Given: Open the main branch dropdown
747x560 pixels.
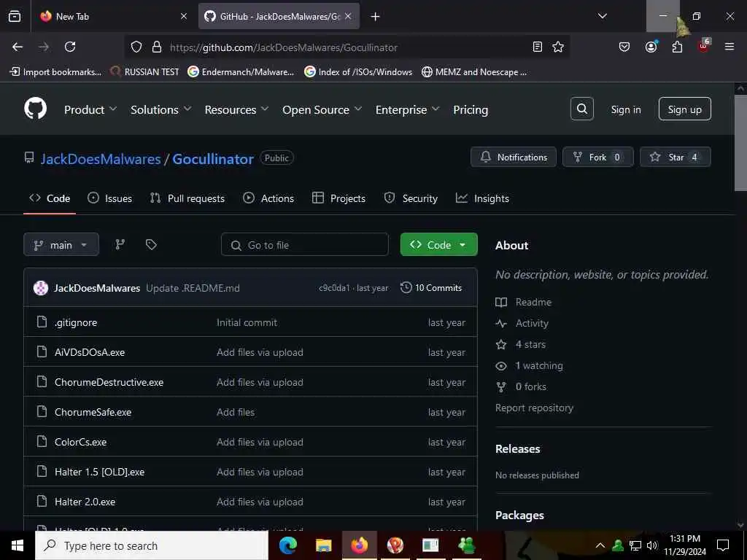Looking at the screenshot, I should point(61,244).
